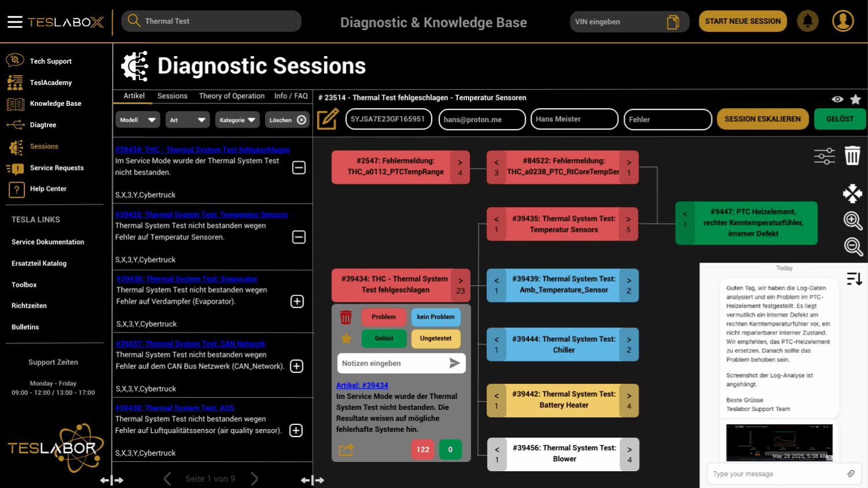Open the Art dropdown
868x488 pixels.
187,120
